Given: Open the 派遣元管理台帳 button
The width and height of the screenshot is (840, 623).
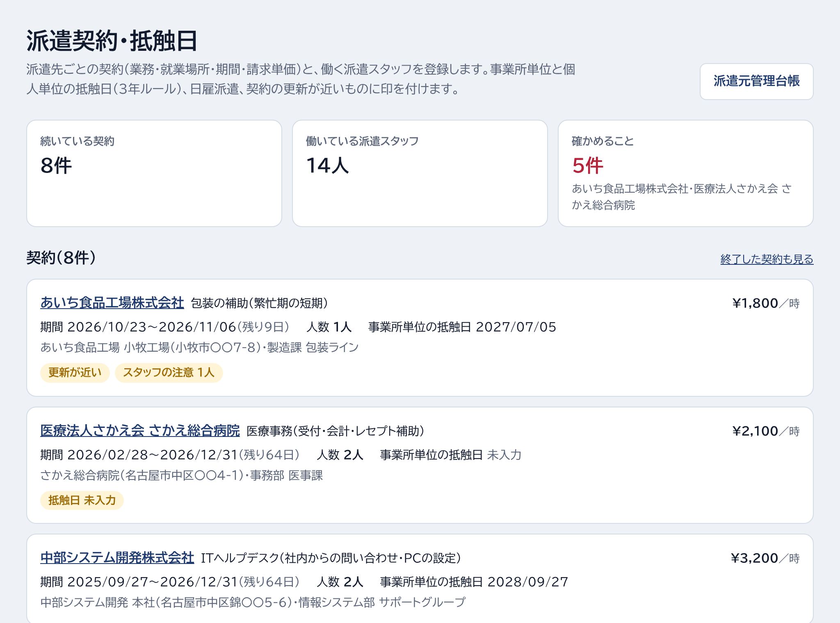Looking at the screenshot, I should click(x=756, y=81).
